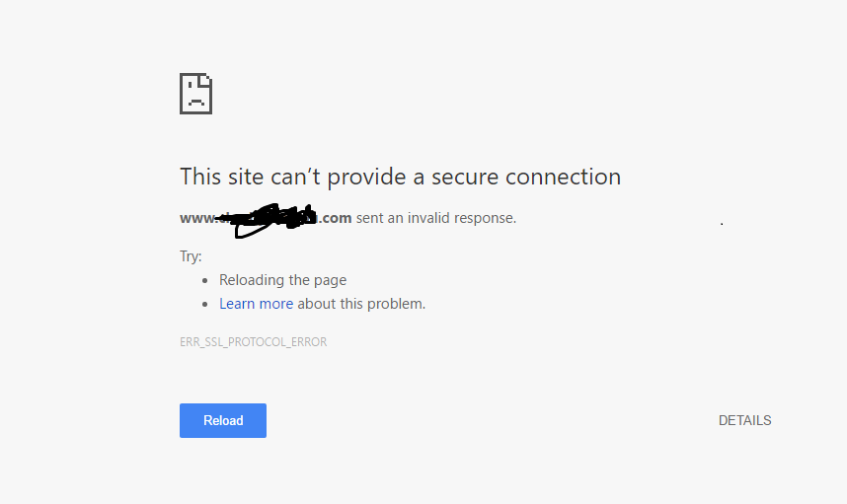Follow the Learn more link
The image size is (847, 504).
pos(256,304)
